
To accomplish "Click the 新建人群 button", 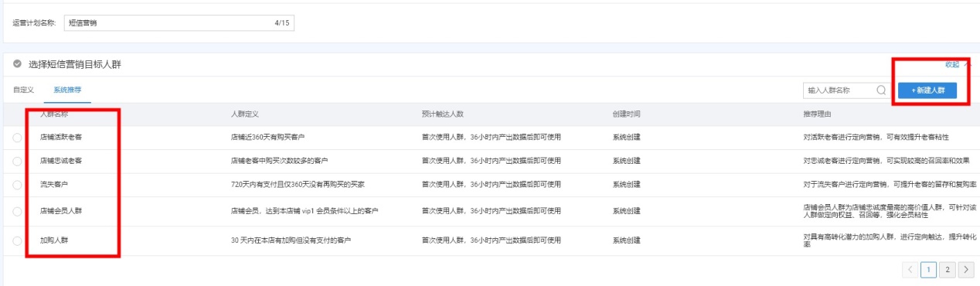I will tap(933, 90).
